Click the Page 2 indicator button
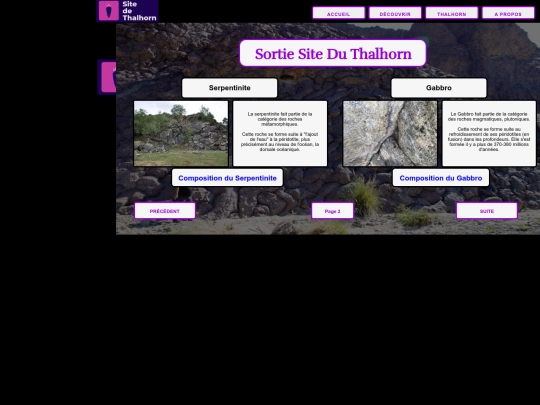 (x=332, y=211)
